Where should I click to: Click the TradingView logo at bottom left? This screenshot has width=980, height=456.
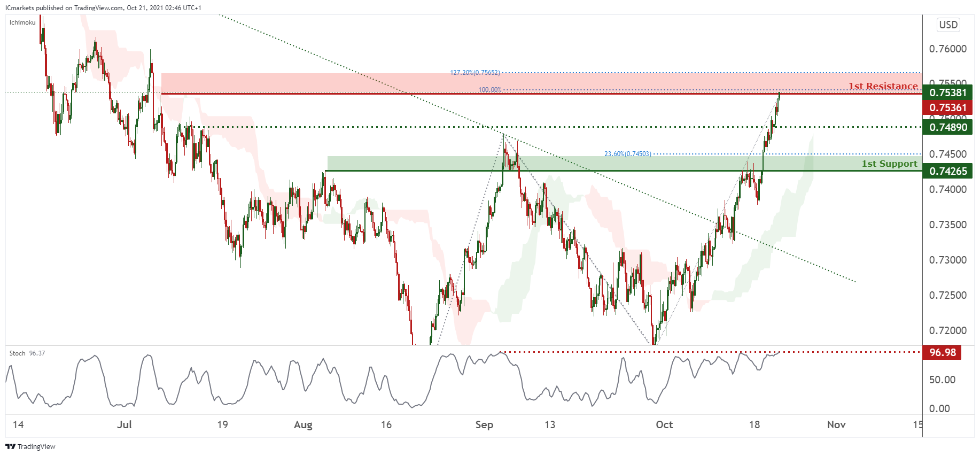tap(30, 446)
